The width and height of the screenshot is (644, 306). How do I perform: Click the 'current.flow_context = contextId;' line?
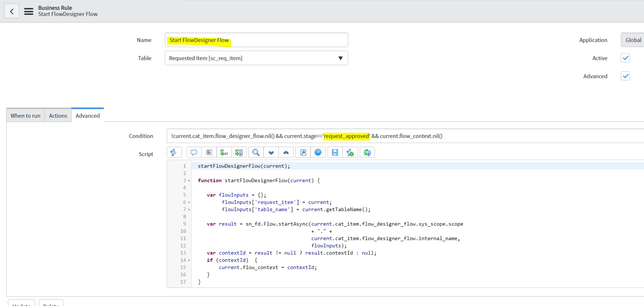pos(268,267)
